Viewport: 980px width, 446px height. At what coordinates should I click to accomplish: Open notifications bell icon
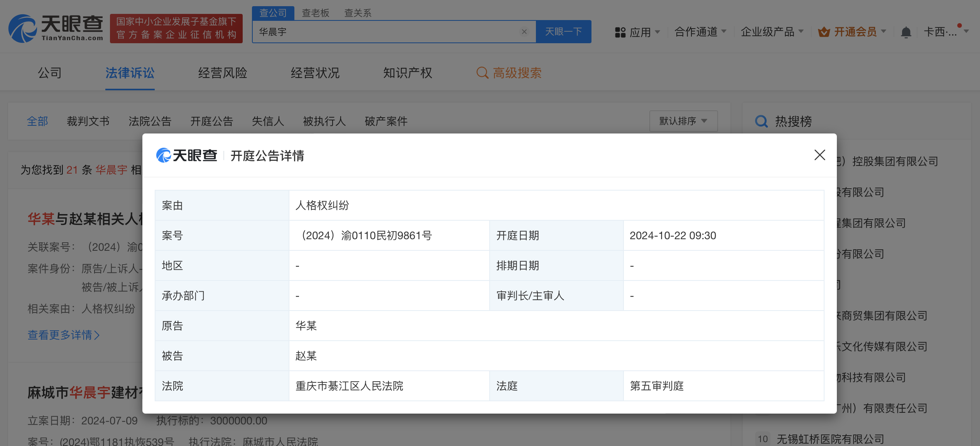(906, 32)
